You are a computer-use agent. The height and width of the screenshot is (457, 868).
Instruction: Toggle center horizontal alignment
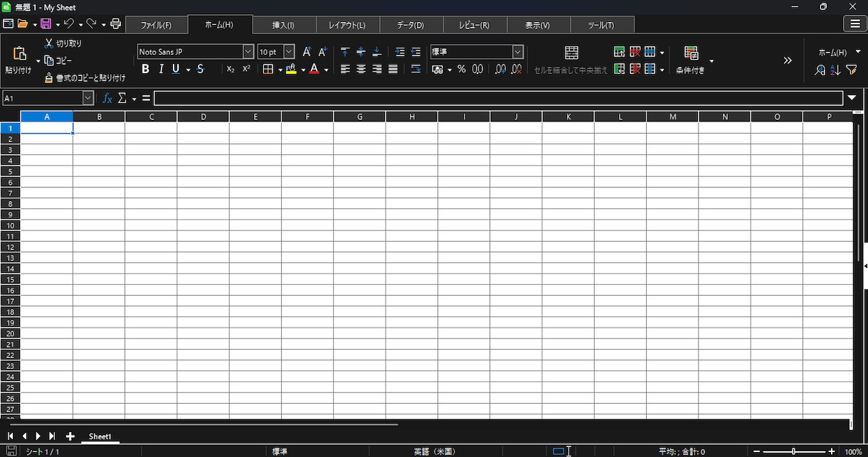point(361,69)
